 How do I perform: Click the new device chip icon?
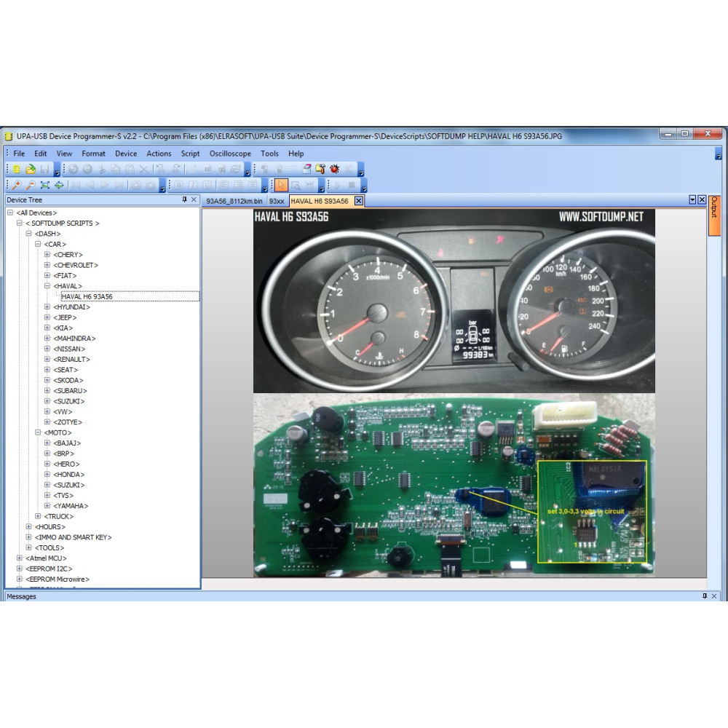point(17,170)
